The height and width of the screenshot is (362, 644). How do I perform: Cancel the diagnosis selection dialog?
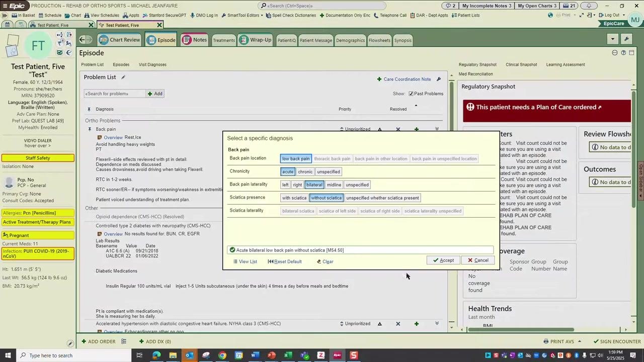[477, 260]
